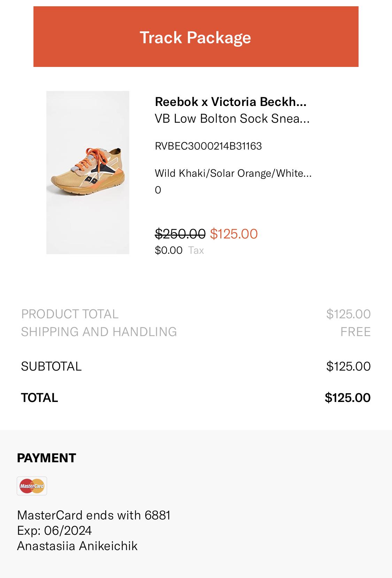Tap the Track Package button
This screenshot has width=392, height=578.
pyautogui.click(x=196, y=37)
